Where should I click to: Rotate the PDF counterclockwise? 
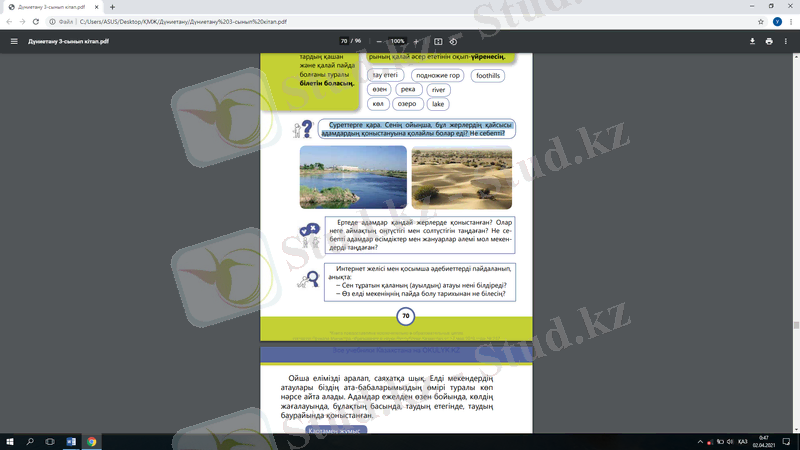[454, 41]
